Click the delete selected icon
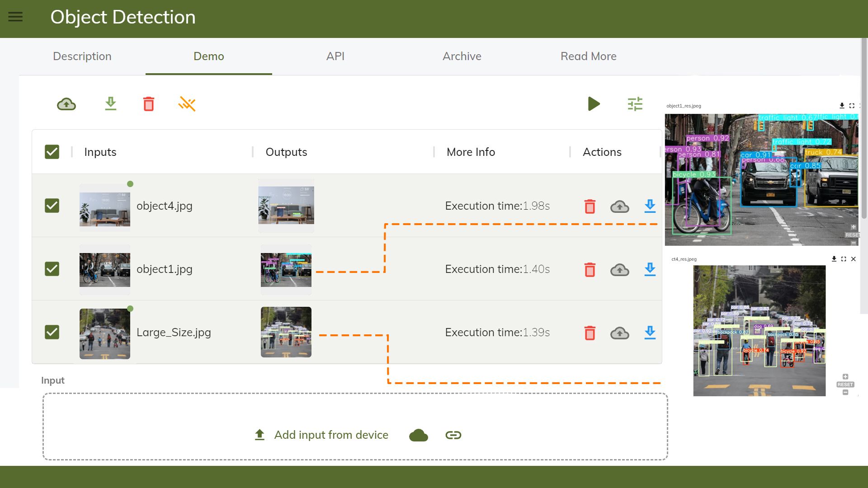The width and height of the screenshot is (868, 488). (148, 104)
